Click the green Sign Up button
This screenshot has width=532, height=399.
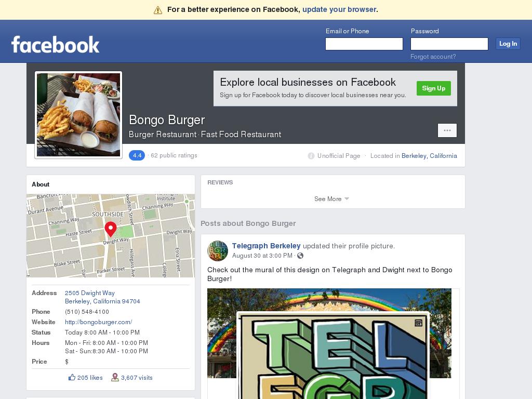click(434, 88)
